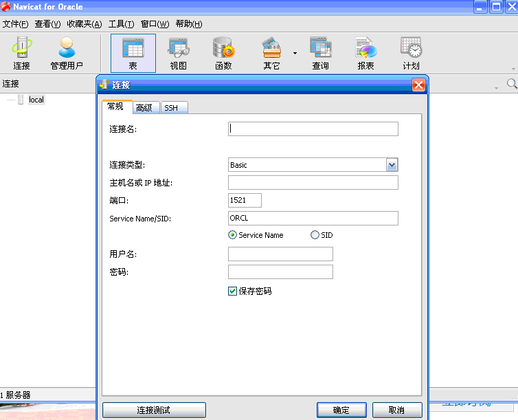The width and height of the screenshot is (518, 420).
Task: Select the Service Name radio button
Action: pos(233,235)
